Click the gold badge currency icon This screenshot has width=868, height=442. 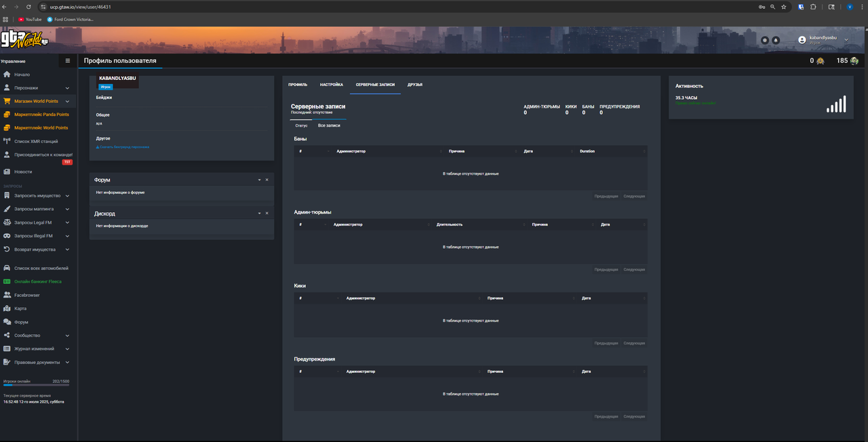820,61
